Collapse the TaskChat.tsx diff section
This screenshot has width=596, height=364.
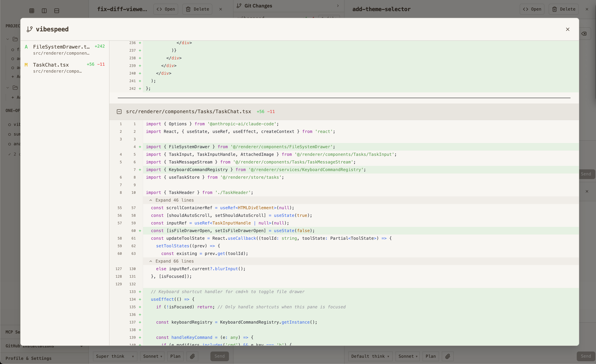coord(119,112)
